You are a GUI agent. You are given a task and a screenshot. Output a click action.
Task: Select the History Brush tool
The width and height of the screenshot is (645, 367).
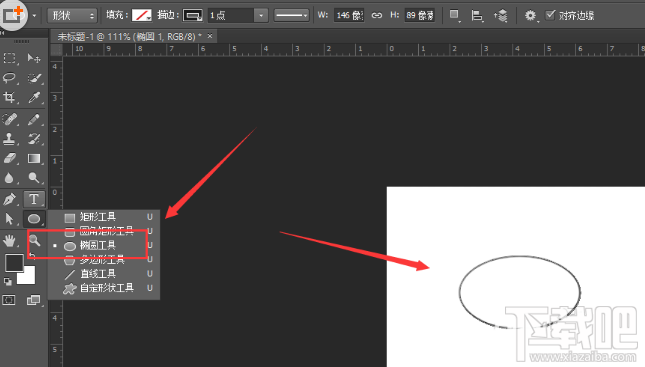(x=34, y=139)
